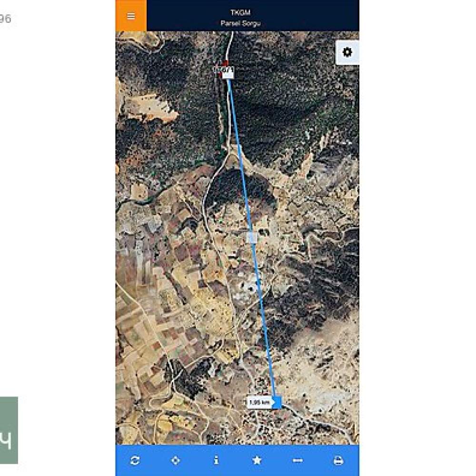This screenshot has width=476, height=476.
Task: Open map settings with the gear icon
Action: tap(347, 52)
